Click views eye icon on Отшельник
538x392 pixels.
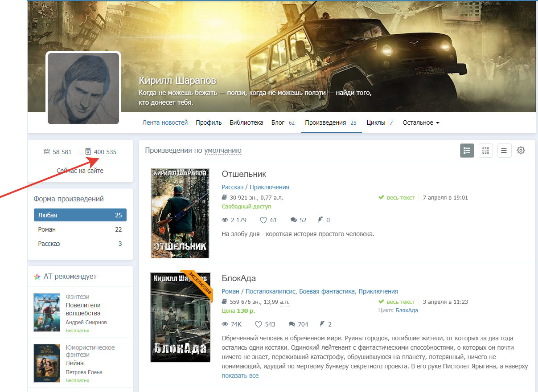pyautogui.click(x=225, y=220)
